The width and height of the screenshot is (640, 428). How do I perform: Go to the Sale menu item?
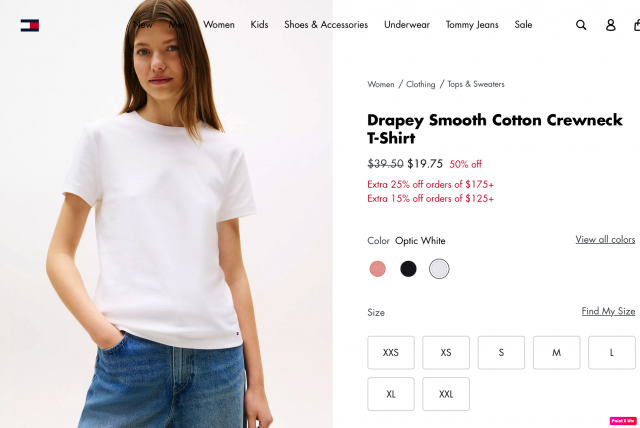tap(523, 25)
